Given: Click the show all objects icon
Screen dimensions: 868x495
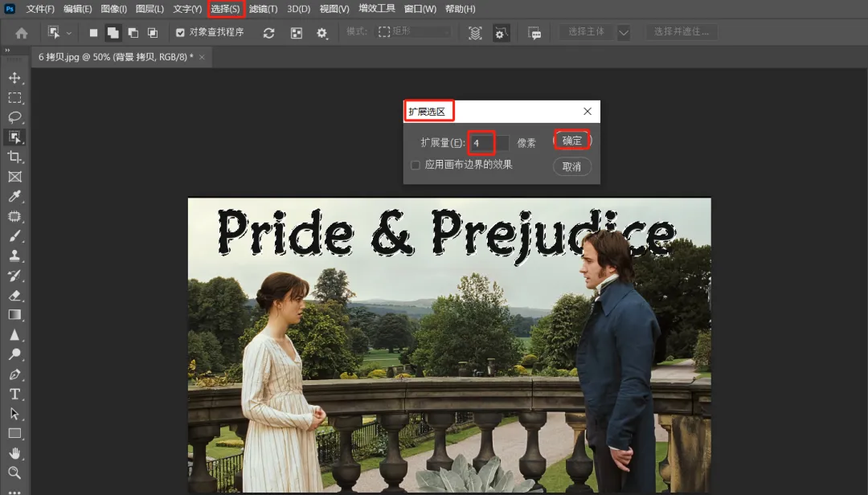Looking at the screenshot, I should 297,33.
